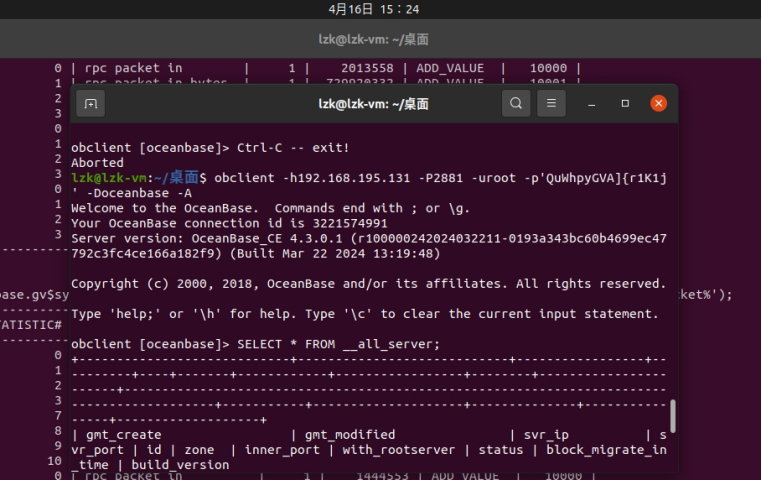Click the Copyright (c) 2000, 2018 line
762x480 pixels.
coord(368,284)
